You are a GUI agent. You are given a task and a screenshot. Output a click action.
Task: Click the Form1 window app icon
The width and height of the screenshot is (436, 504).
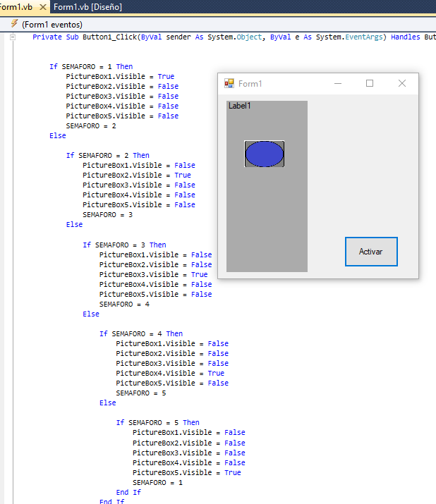tap(229, 84)
